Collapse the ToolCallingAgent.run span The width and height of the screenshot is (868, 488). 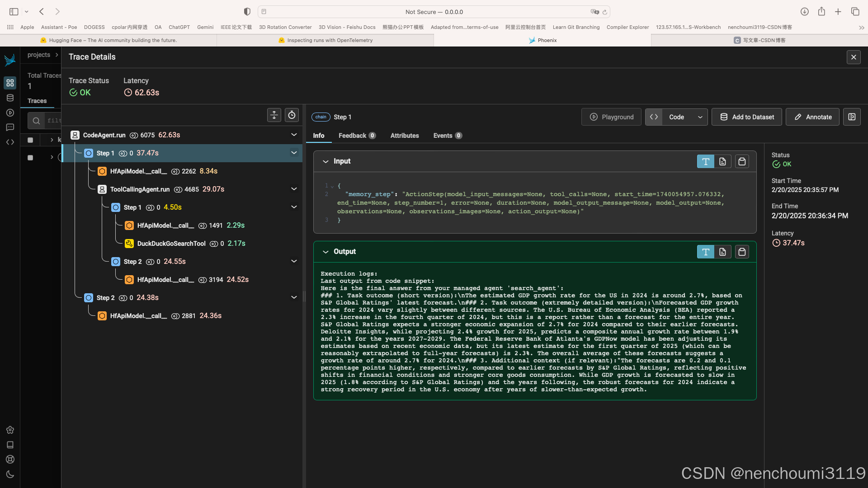point(294,189)
